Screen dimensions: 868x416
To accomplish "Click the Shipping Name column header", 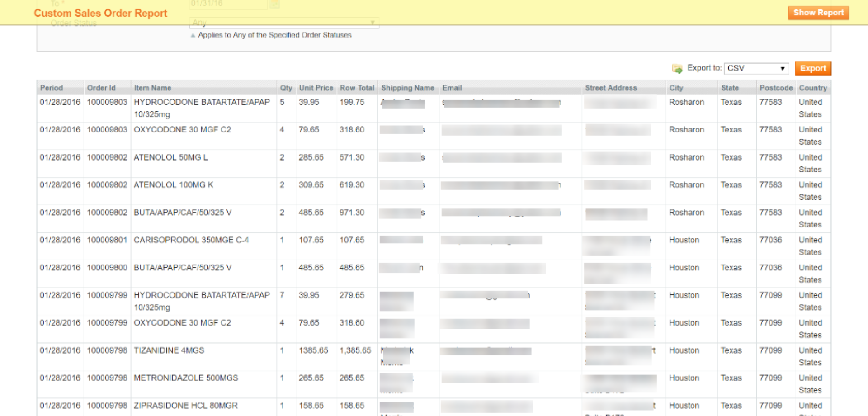I will click(408, 88).
